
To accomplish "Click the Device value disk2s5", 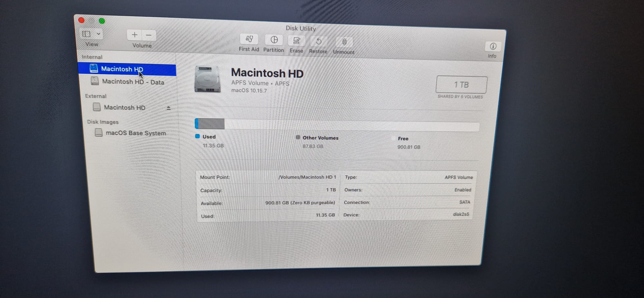I will click(461, 214).
